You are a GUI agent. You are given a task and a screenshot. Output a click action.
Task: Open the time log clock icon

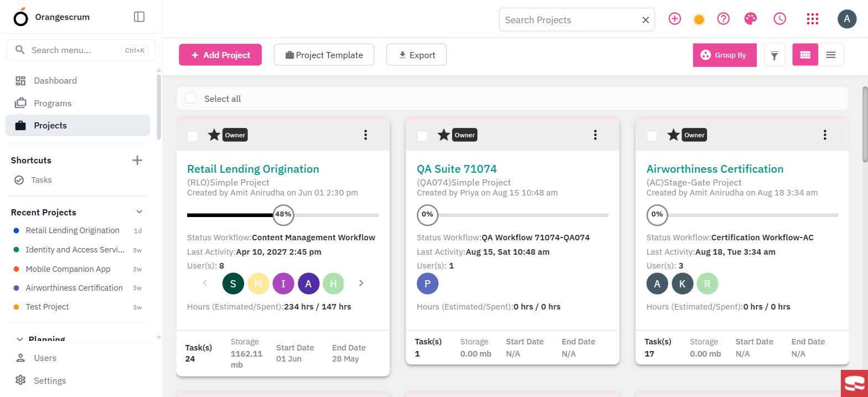[x=779, y=19]
